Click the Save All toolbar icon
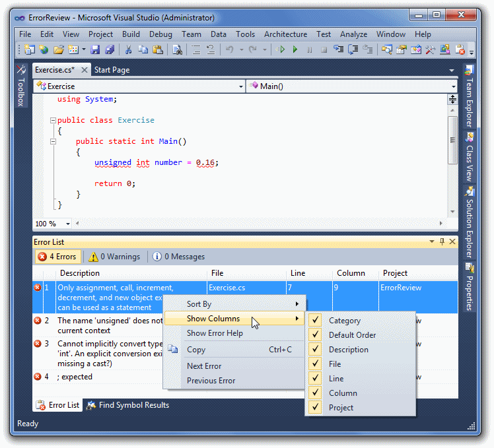Screen dimensions: 494x448 pos(110,49)
